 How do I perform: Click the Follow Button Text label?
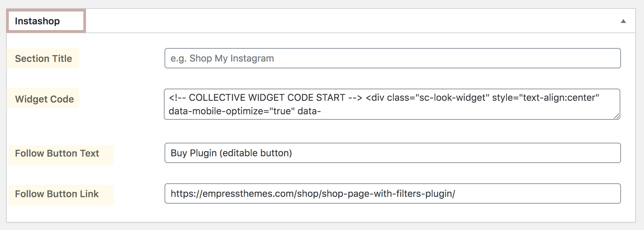pyautogui.click(x=57, y=153)
